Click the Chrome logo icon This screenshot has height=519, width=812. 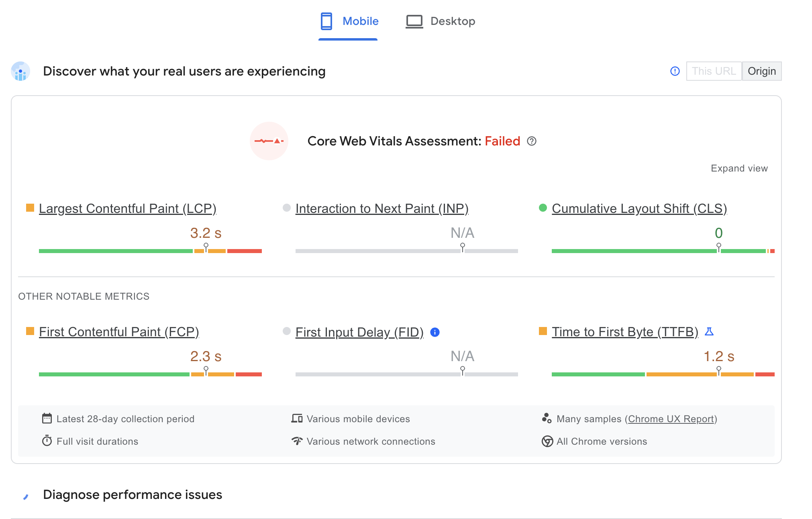[547, 441]
